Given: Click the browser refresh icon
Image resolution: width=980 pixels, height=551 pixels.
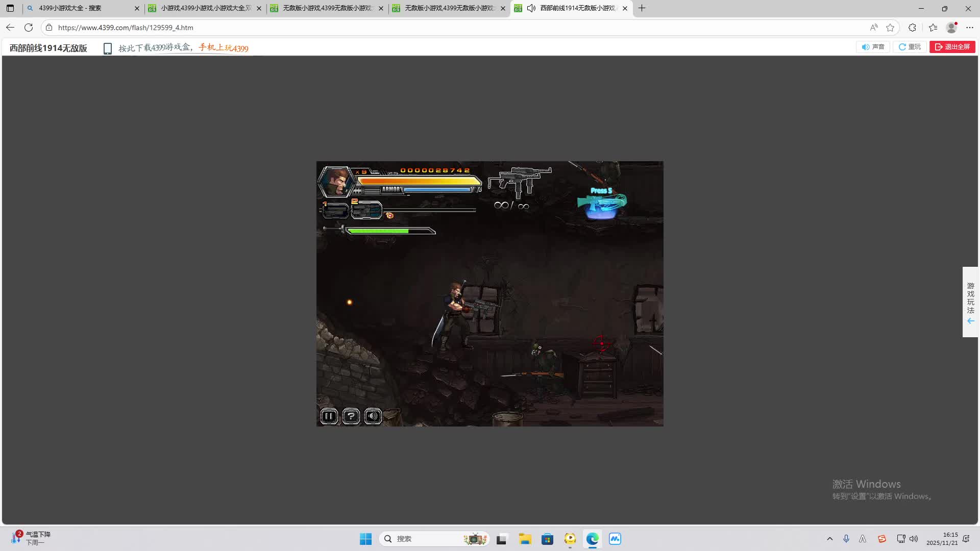Looking at the screenshot, I should pyautogui.click(x=29, y=28).
